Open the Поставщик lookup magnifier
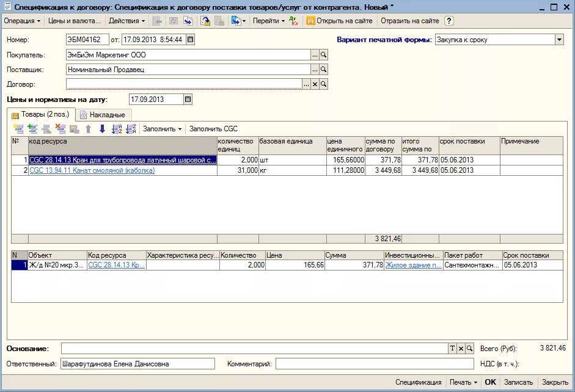Viewport: 575px width, 392px height. (x=323, y=69)
